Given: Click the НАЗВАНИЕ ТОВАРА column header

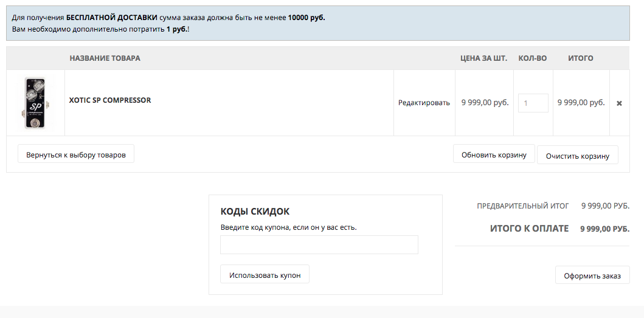Looking at the screenshot, I should click(x=105, y=58).
